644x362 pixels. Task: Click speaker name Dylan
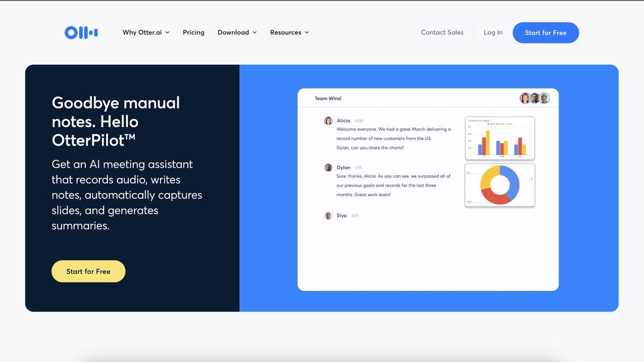343,168
